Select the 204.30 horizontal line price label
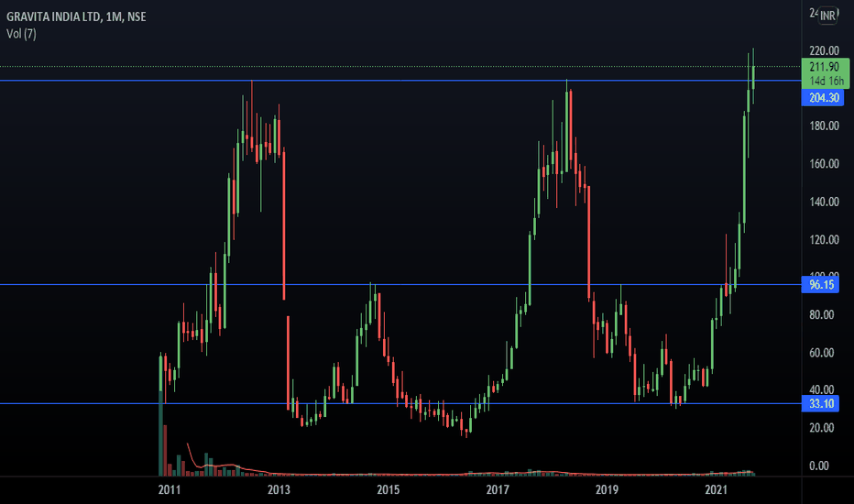854x504 pixels. click(823, 98)
